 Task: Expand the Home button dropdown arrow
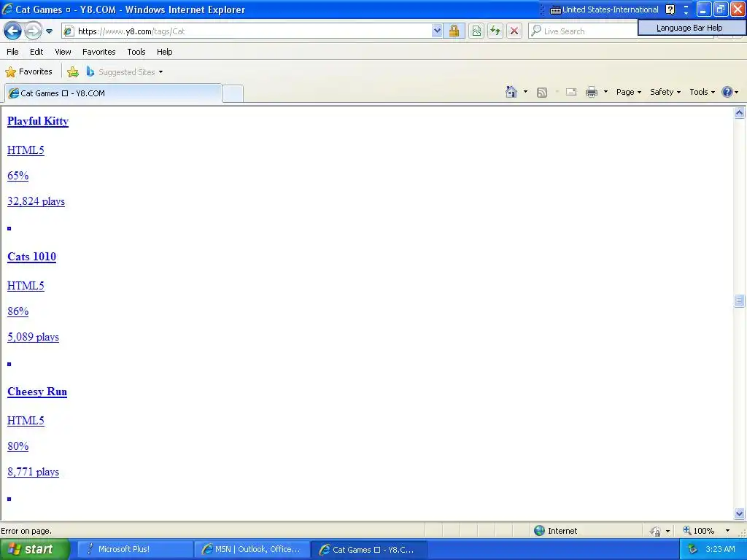pyautogui.click(x=525, y=92)
